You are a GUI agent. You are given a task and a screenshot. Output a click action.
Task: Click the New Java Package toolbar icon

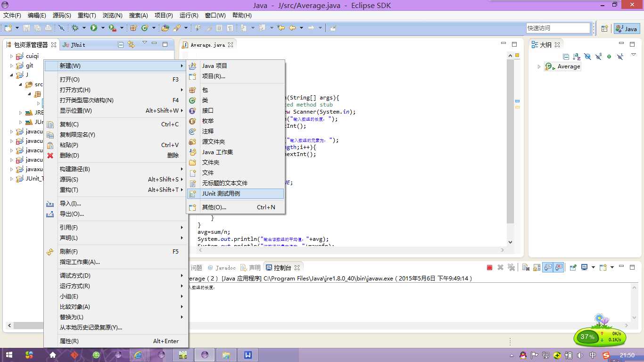133,28
